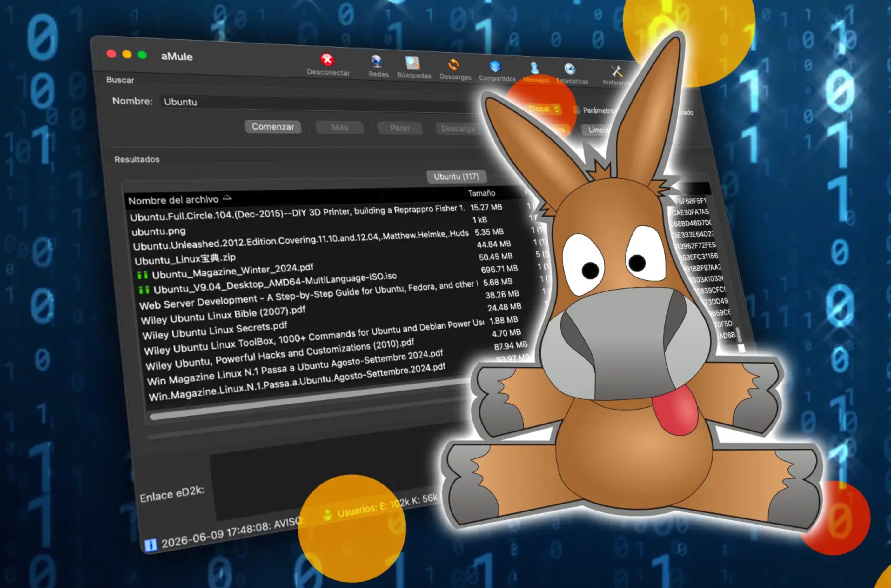Viewport: 891px width, 588px height.
Task: Click the 696.71 MB size cell
Action: 499,269
